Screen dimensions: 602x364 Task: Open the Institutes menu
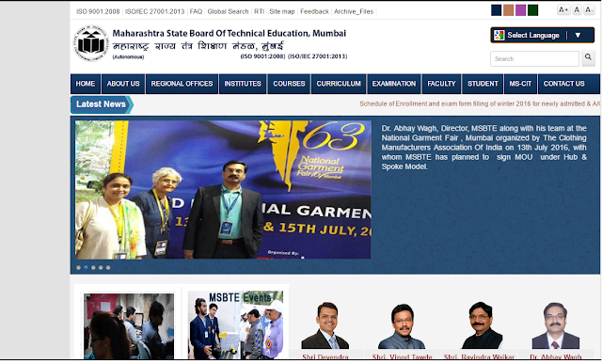(243, 84)
